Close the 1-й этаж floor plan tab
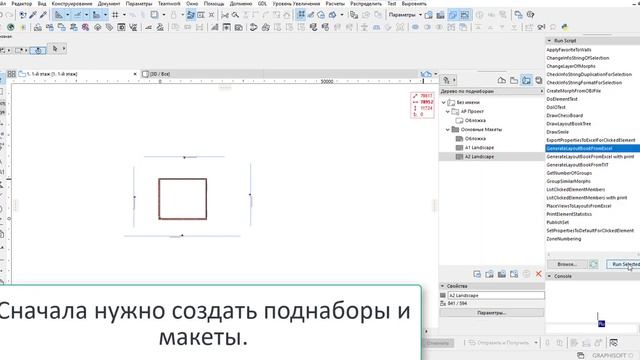Image resolution: width=640 pixels, height=360 pixels. pos(135,74)
